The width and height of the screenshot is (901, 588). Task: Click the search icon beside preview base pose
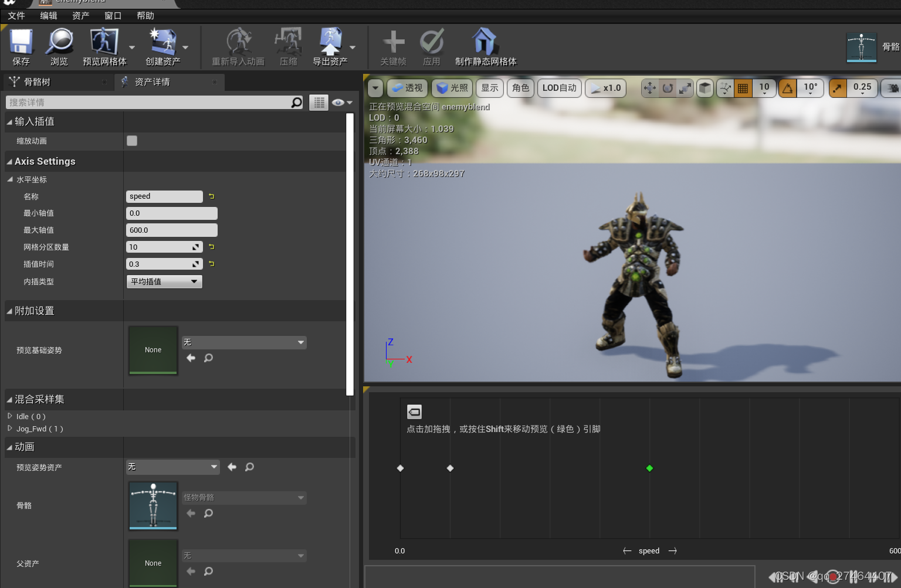pyautogui.click(x=208, y=358)
